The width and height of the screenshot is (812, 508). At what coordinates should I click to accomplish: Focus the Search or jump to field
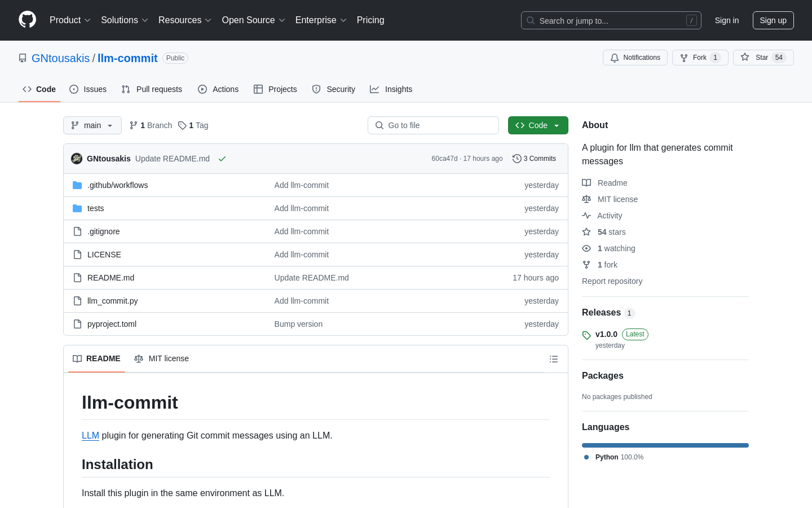611,20
